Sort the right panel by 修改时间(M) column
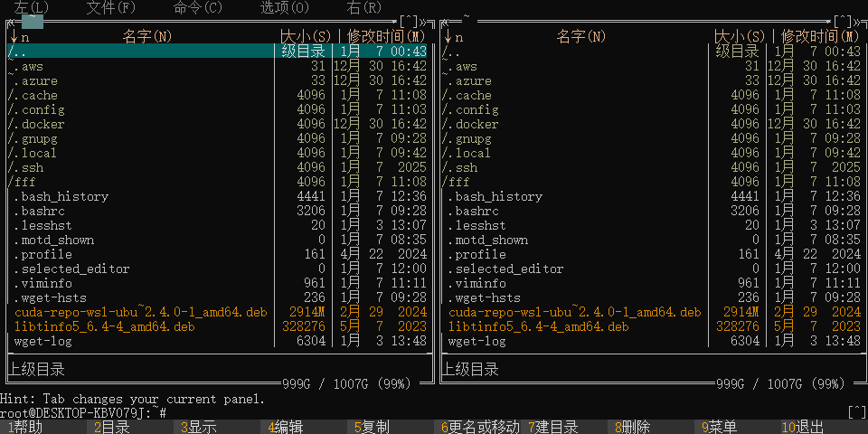 [x=820, y=37]
